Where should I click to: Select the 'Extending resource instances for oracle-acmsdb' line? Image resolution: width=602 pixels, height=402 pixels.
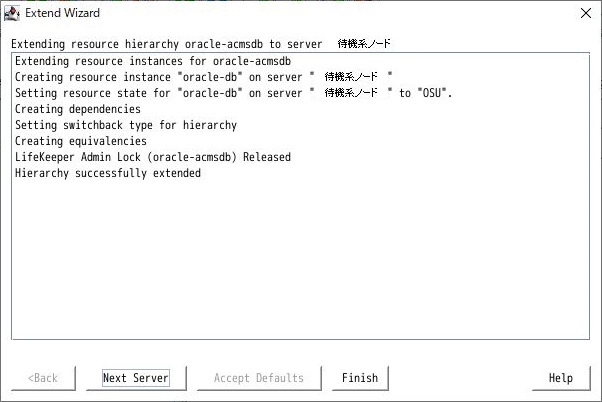[153, 61]
